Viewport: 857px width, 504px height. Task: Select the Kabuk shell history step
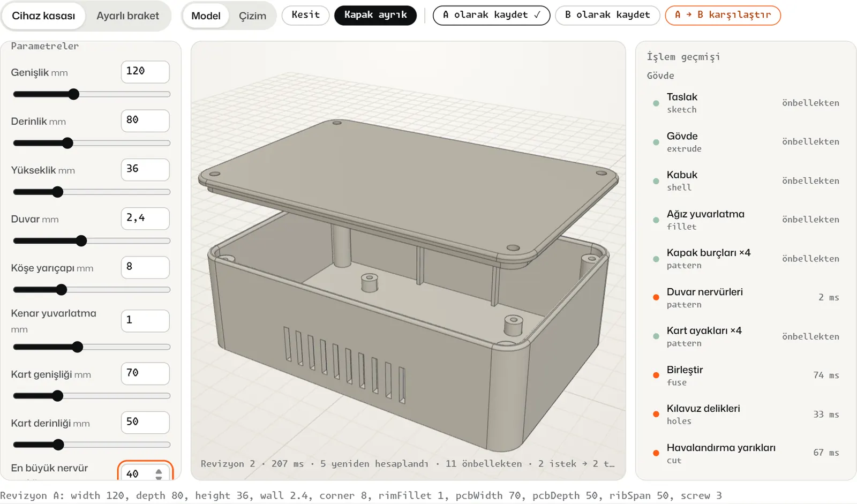746,181
